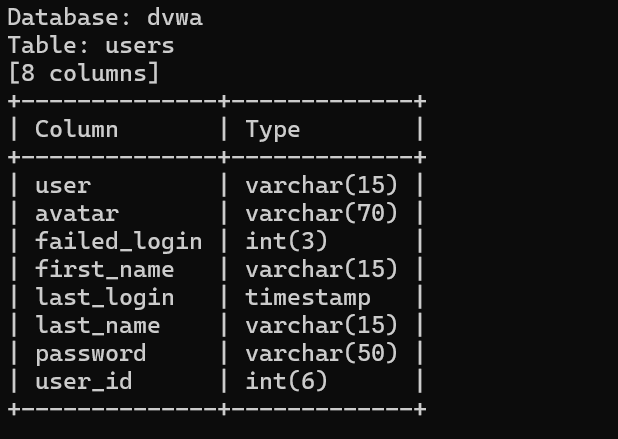The image size is (618, 439).
Task: Click the 'Type' table header
Action: click(272, 129)
